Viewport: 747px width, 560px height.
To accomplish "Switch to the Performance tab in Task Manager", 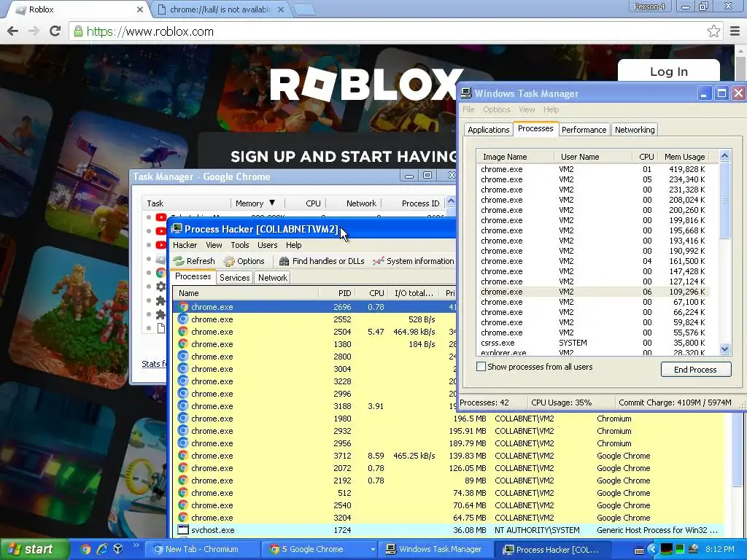I will (x=584, y=130).
